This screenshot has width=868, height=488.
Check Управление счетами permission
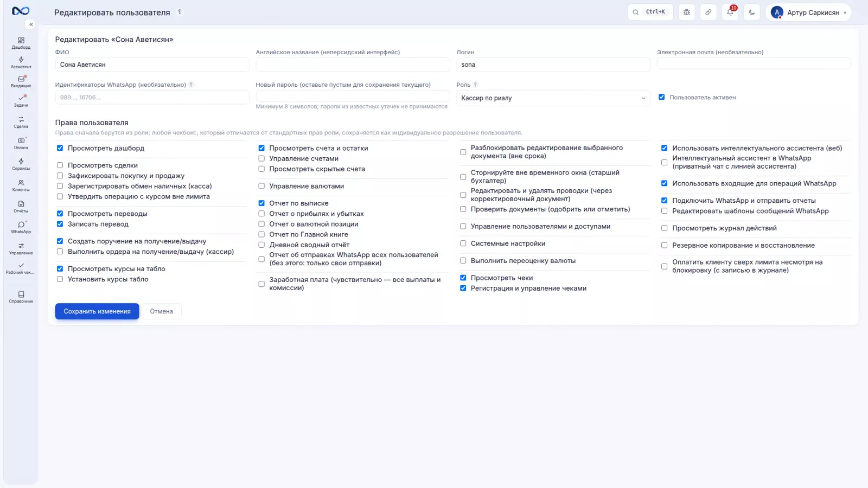[x=261, y=158]
